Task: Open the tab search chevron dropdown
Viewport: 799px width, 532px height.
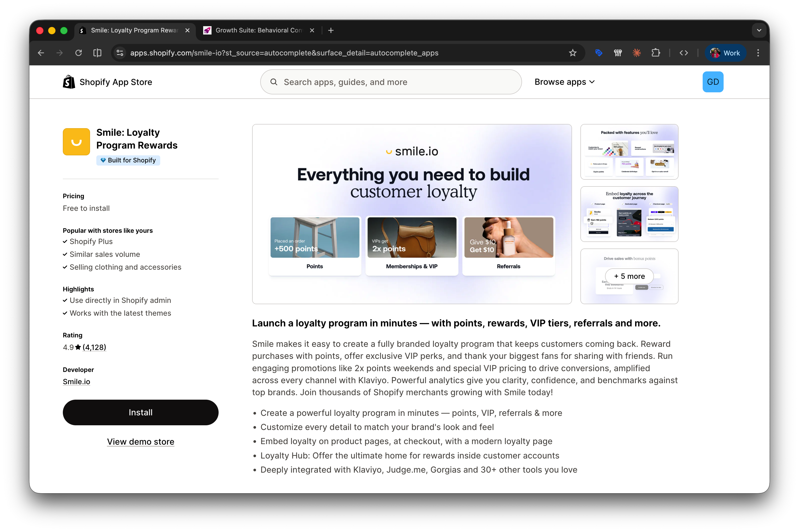Action: (759, 30)
